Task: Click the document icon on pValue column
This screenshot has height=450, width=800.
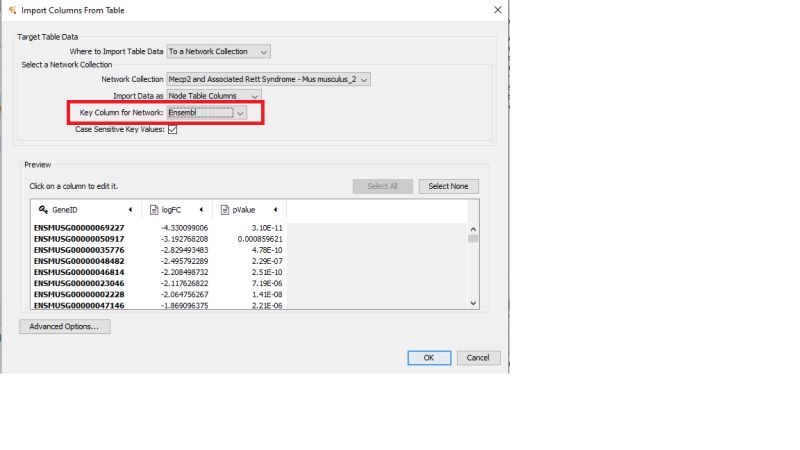Action: click(224, 210)
